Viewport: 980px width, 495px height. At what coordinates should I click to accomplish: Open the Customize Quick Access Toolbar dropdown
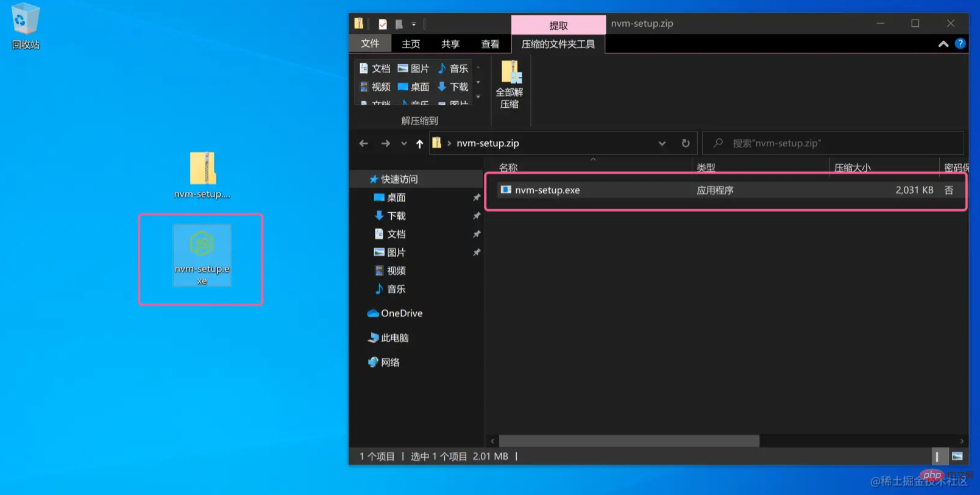pyautogui.click(x=414, y=24)
